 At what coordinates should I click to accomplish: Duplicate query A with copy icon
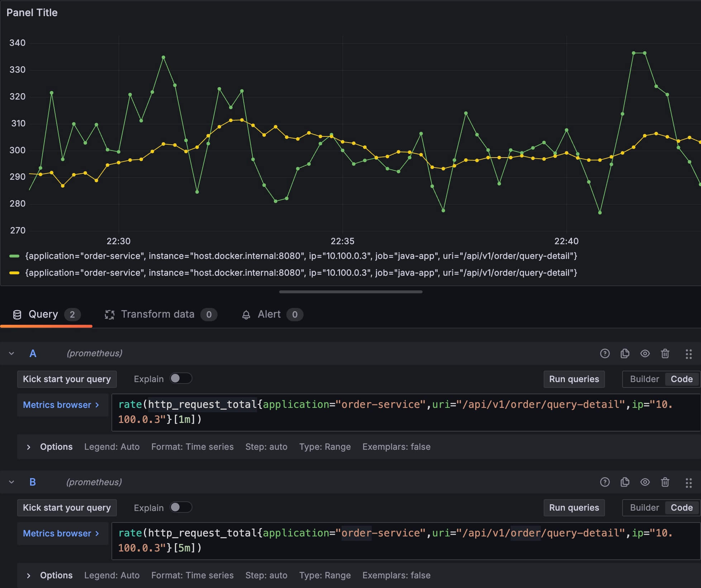625,353
